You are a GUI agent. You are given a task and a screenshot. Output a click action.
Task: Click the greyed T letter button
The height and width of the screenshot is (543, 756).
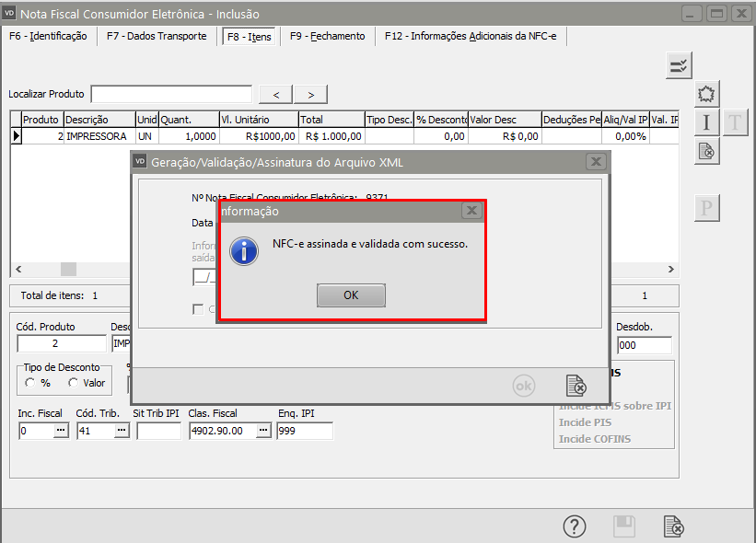click(x=735, y=122)
